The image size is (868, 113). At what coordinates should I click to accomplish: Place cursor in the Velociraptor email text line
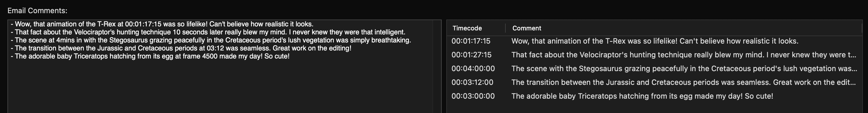tap(208, 32)
